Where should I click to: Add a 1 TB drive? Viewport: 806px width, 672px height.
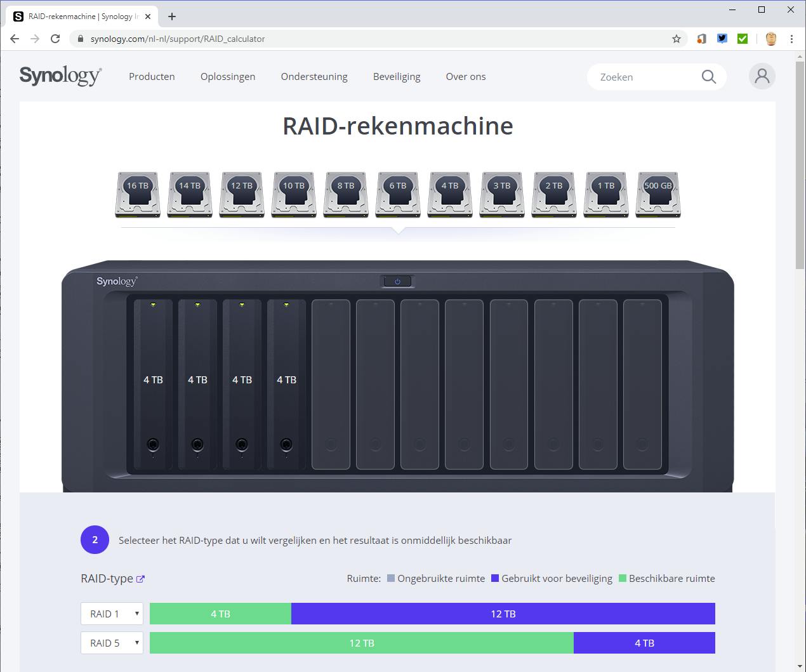click(x=606, y=194)
